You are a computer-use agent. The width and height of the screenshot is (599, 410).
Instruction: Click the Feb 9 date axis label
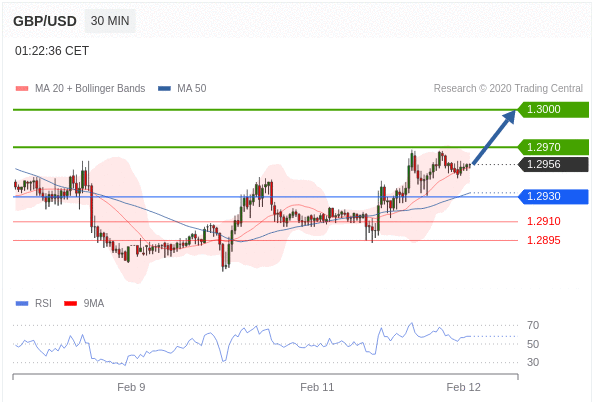pyautogui.click(x=131, y=387)
